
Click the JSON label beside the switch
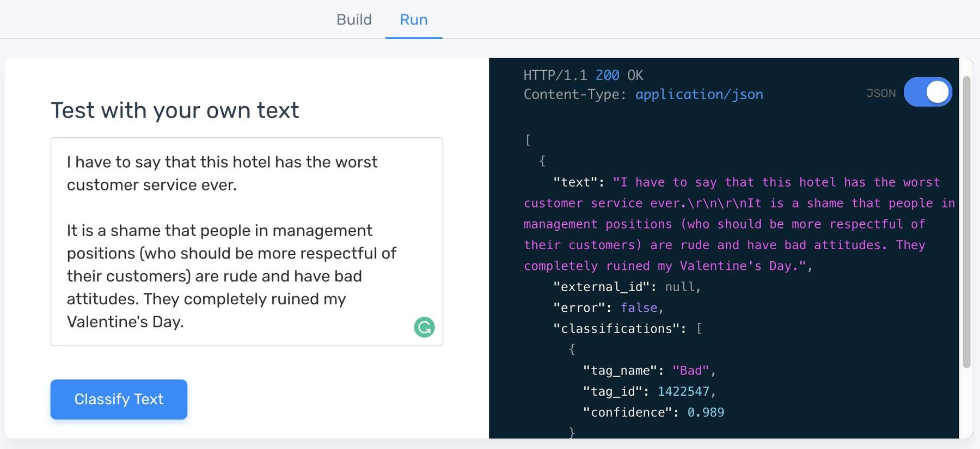click(880, 93)
